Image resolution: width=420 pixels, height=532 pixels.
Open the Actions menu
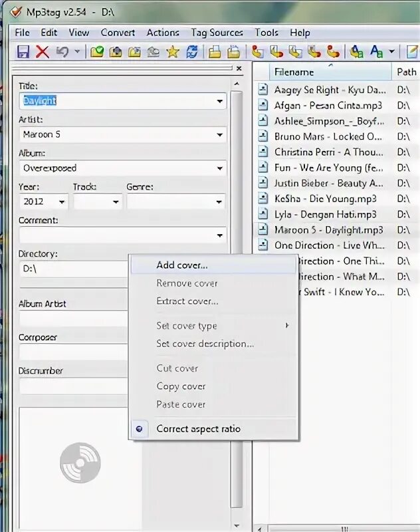click(x=163, y=33)
